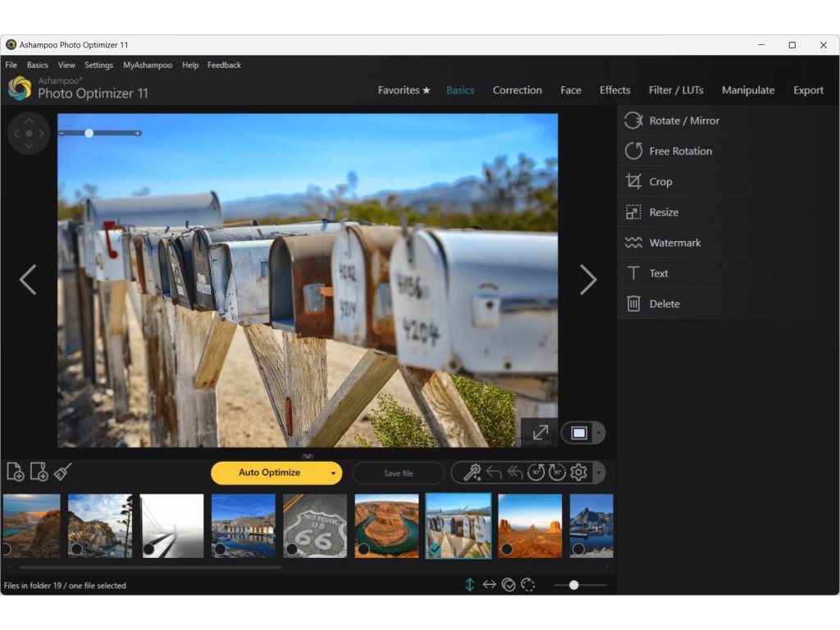Viewport: 840px width, 630px height.
Task: Open the Rotate / Mirror tool
Action: [x=683, y=121]
